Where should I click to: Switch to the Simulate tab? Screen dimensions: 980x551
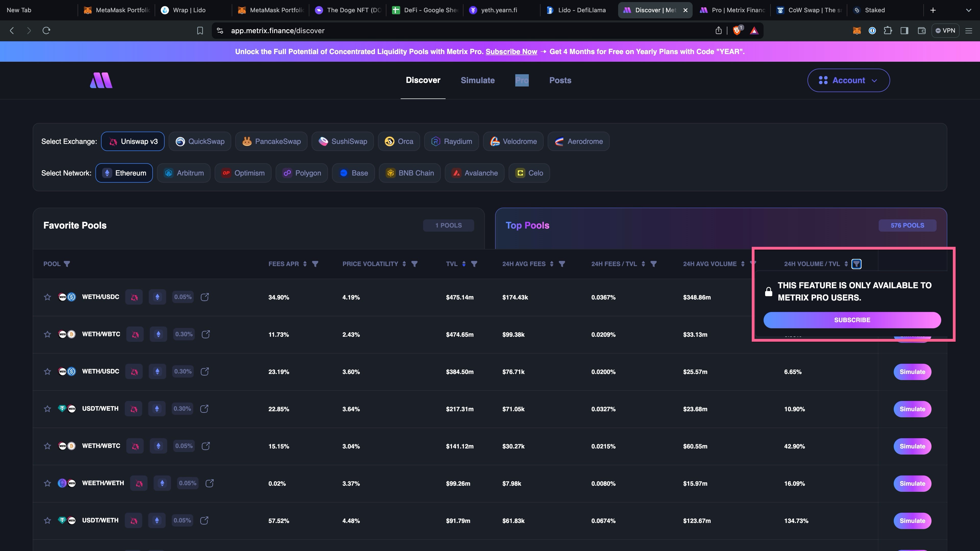[x=477, y=80]
